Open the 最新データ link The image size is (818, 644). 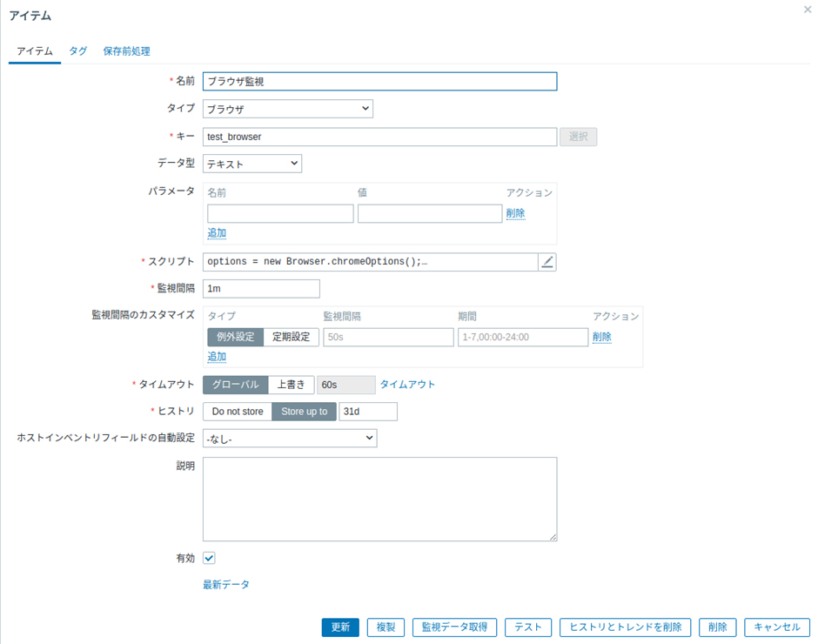pos(226,585)
